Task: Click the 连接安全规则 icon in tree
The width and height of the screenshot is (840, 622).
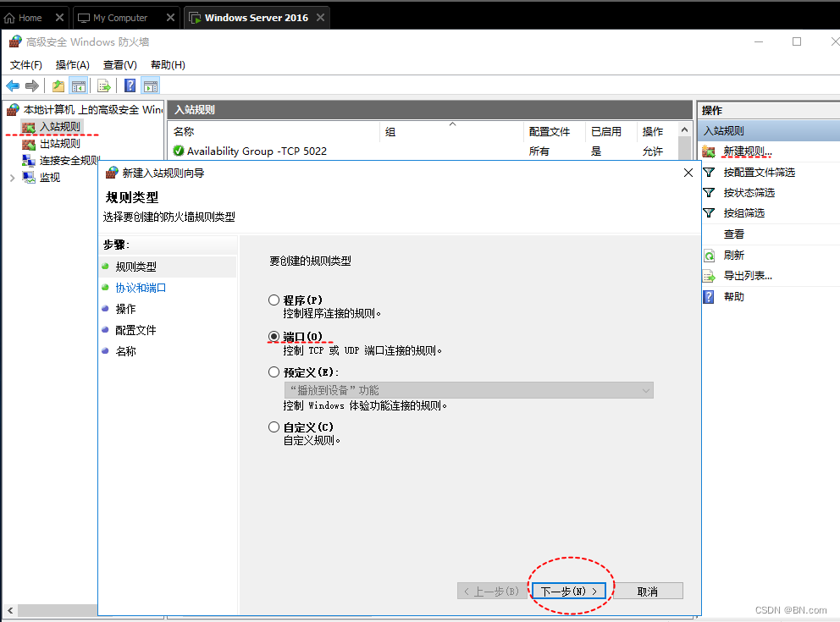Action: (29, 160)
